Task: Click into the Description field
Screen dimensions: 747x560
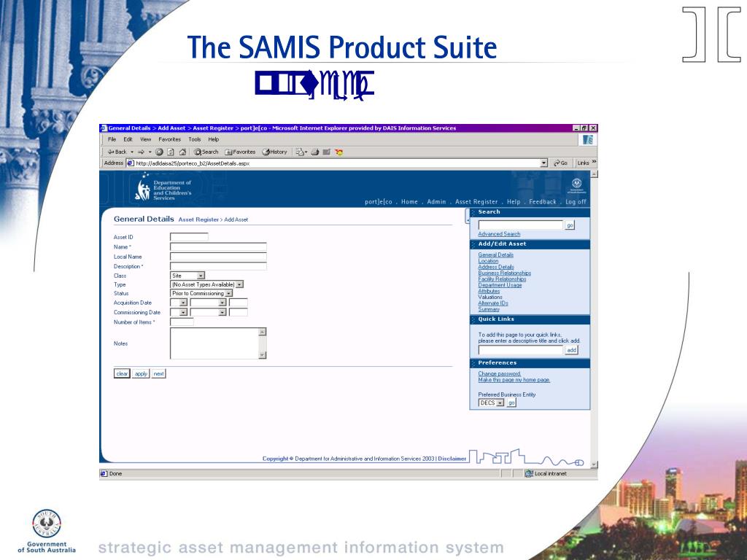Action: [x=218, y=266]
